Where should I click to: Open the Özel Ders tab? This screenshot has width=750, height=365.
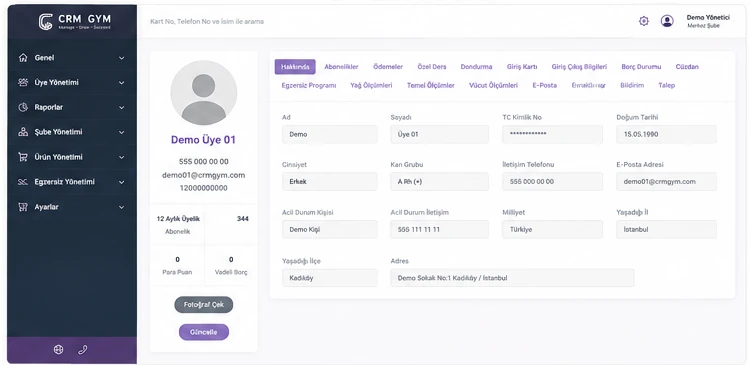[431, 67]
